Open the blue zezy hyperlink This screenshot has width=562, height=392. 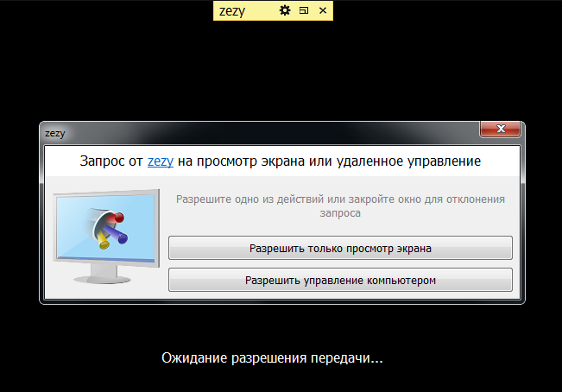point(161,161)
